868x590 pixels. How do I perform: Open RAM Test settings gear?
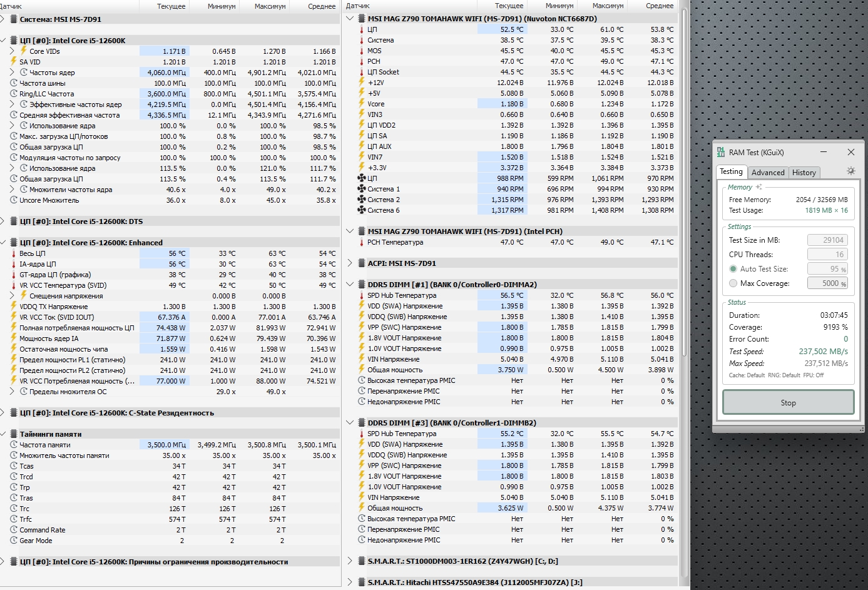[850, 171]
